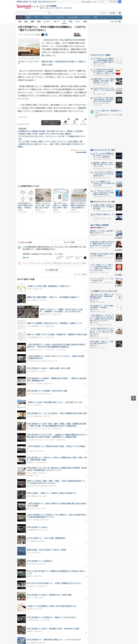The width and height of the screenshot is (138, 644).
Task: Click the keyword search magnifier icon
Action: [49, 13]
